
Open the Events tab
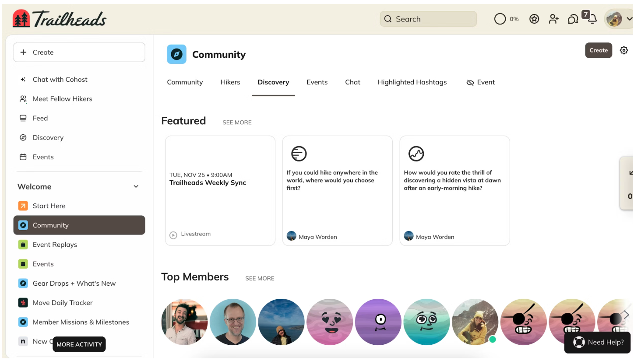(x=317, y=82)
